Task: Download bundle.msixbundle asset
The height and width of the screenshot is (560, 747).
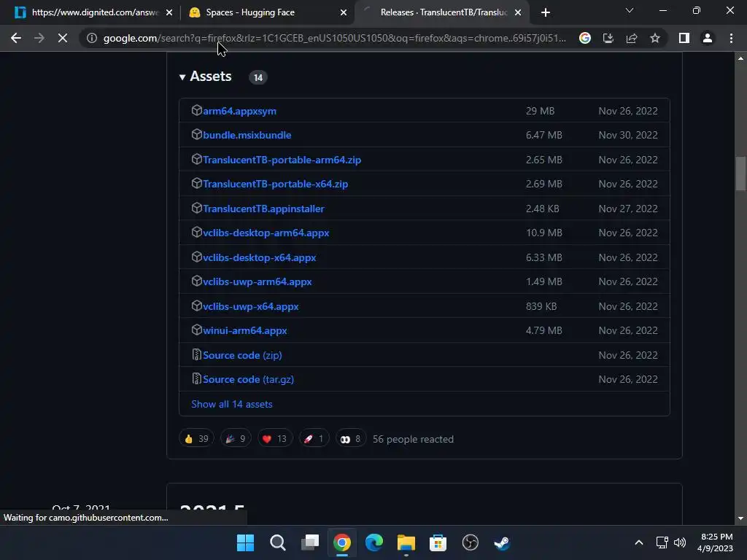Action: 247,135
